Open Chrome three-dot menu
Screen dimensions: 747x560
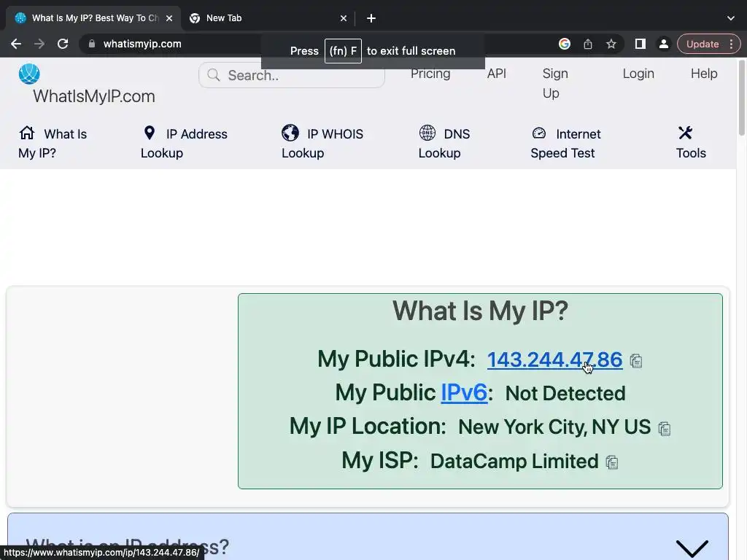point(731,44)
